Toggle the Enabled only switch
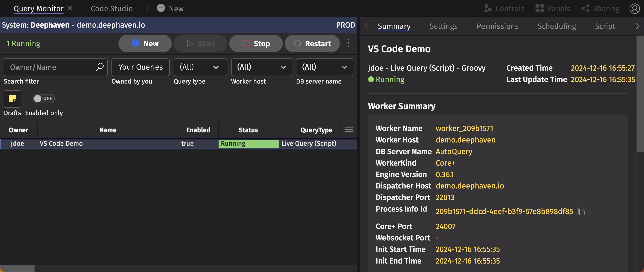644x272 pixels. click(44, 98)
